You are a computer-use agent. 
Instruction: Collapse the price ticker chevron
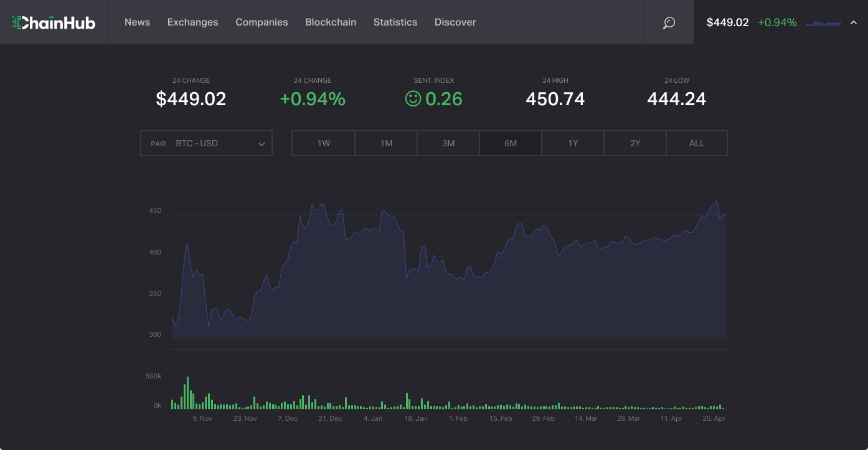tap(853, 23)
